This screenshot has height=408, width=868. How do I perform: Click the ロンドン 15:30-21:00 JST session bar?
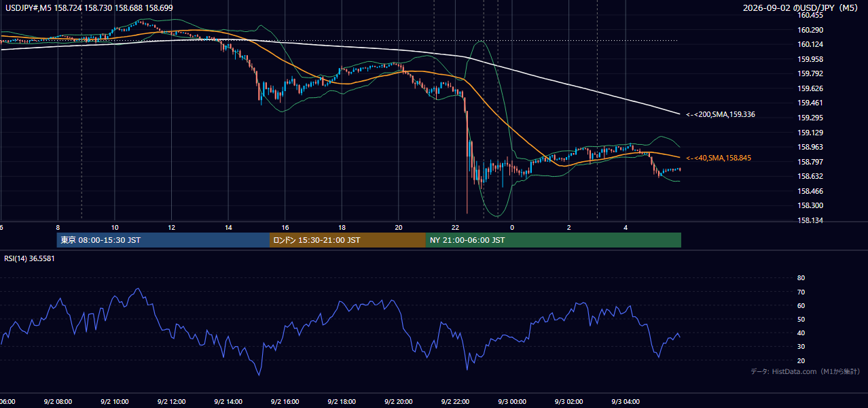pos(348,240)
